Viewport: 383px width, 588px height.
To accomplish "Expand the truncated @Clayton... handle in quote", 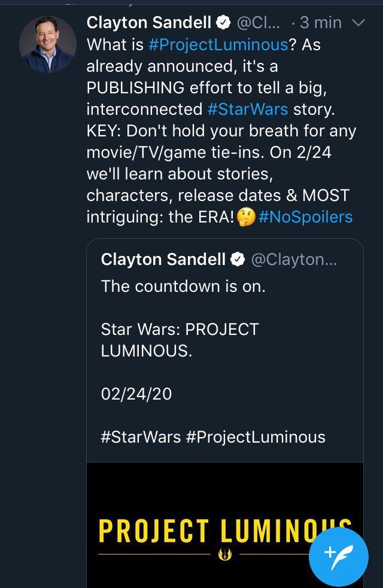I will point(293,259).
